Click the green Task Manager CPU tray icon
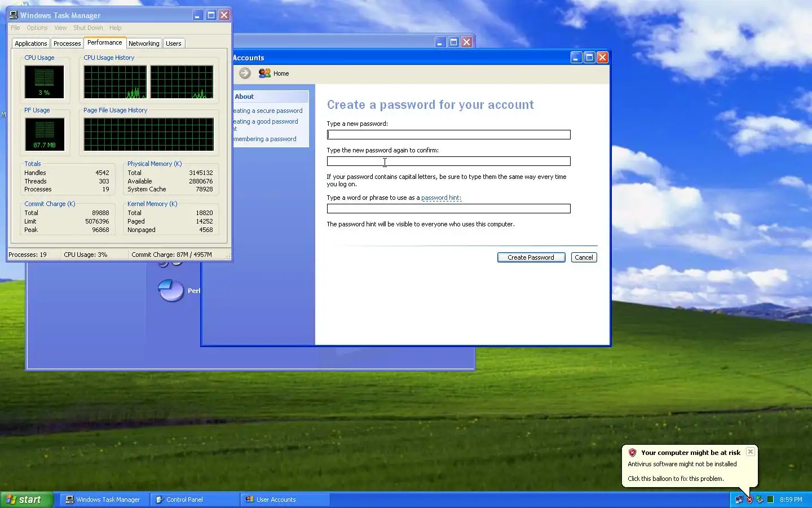The height and width of the screenshot is (508, 812). 770,500
